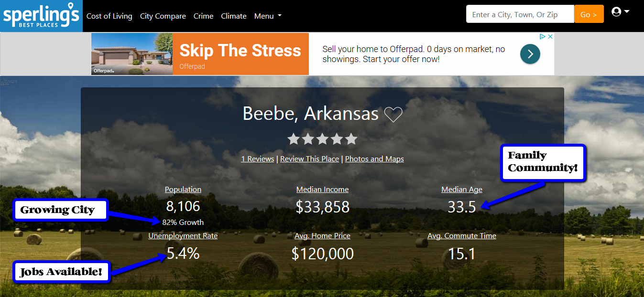644x297 pixels.
Task: Open the user account icon
Action: (x=616, y=11)
